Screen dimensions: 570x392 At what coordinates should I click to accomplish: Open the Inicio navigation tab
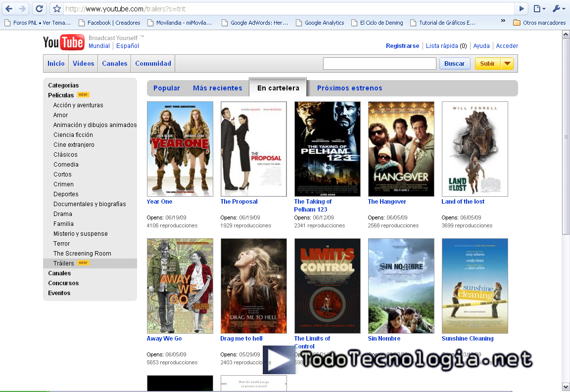tap(56, 64)
